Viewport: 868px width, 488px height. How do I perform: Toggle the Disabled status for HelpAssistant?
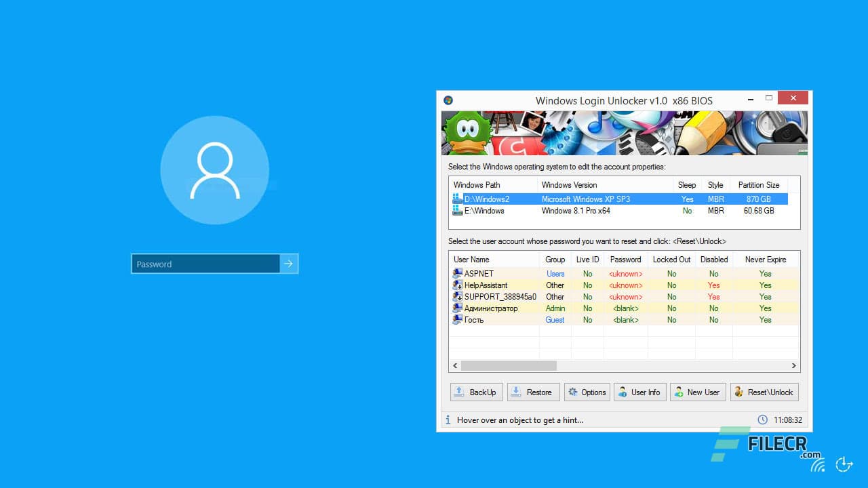pyautogui.click(x=713, y=285)
